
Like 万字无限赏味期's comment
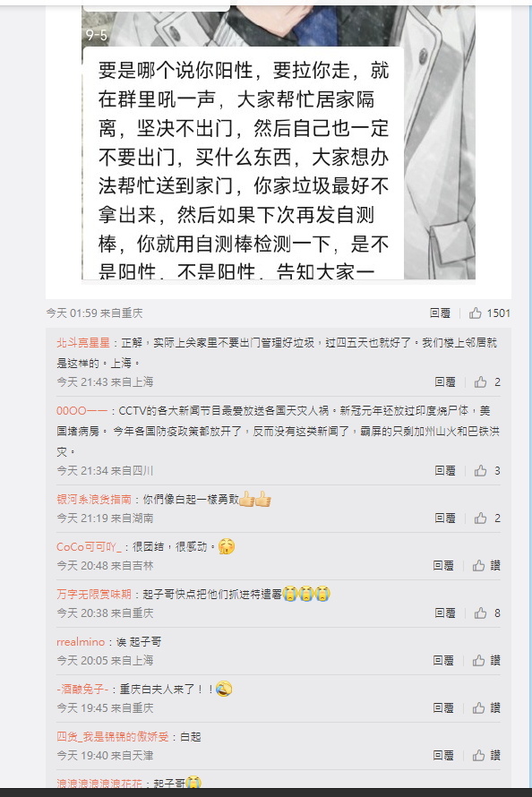(487, 613)
